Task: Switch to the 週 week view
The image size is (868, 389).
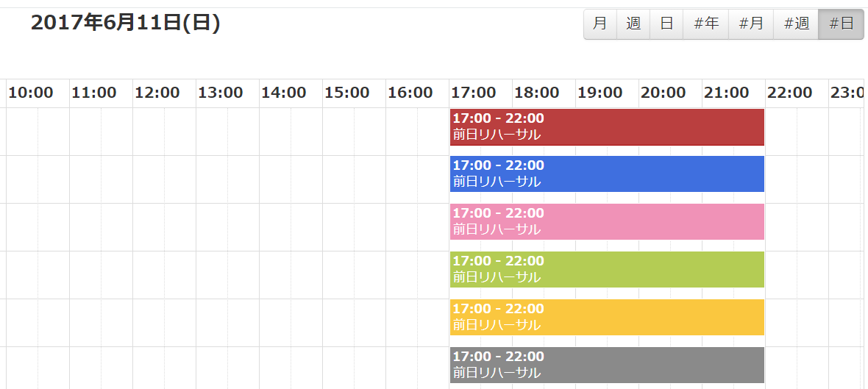Action: tap(633, 24)
